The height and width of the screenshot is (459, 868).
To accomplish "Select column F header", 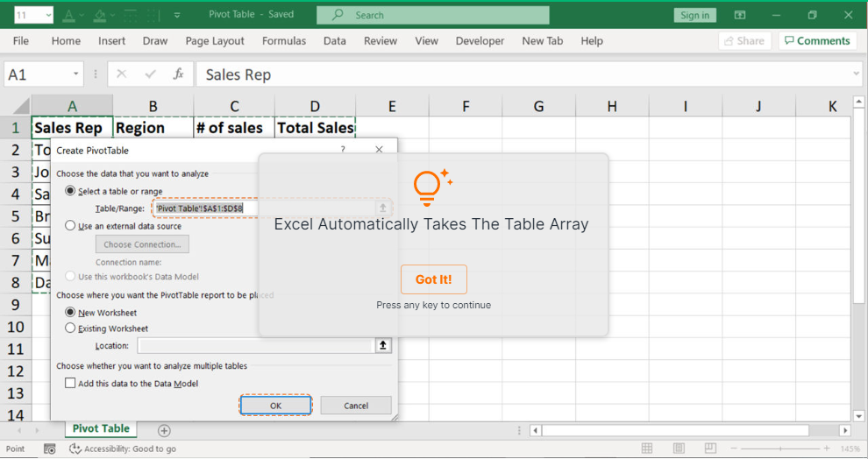I will tap(466, 106).
